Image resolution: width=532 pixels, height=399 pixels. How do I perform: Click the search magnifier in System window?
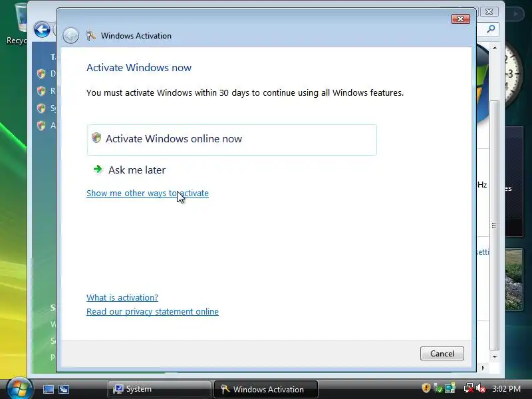(491, 29)
